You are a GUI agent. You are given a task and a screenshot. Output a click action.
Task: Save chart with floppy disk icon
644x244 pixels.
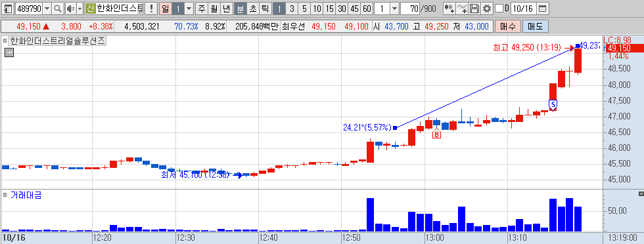(x=474, y=9)
